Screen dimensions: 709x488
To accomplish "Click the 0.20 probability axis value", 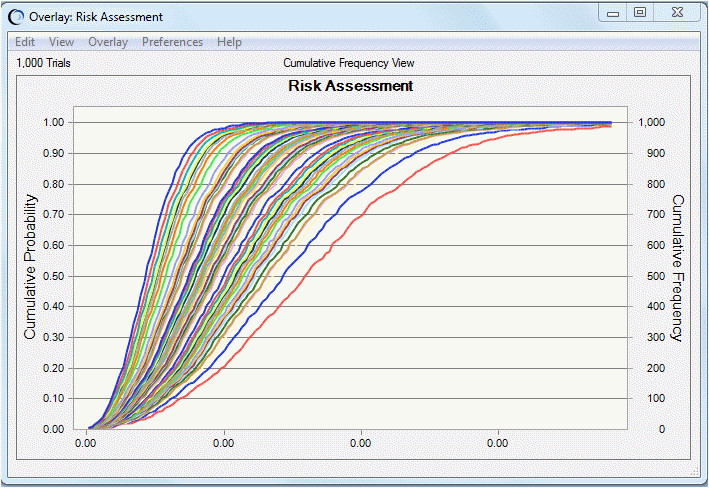I will coord(53,368).
